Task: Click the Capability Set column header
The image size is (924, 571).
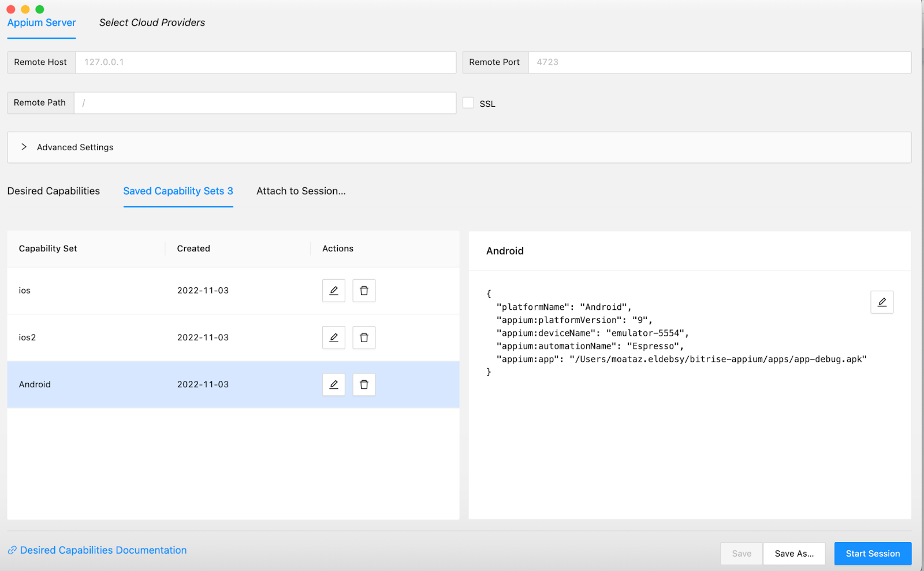Action: [48, 249]
